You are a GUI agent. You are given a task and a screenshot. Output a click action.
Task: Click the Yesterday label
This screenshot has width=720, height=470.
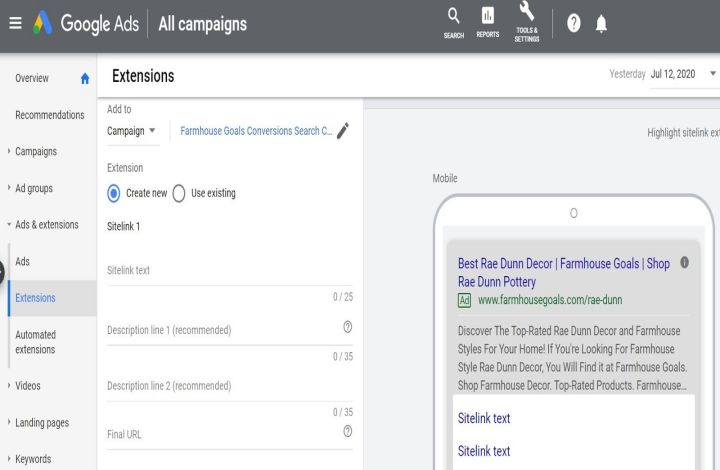[x=627, y=74]
